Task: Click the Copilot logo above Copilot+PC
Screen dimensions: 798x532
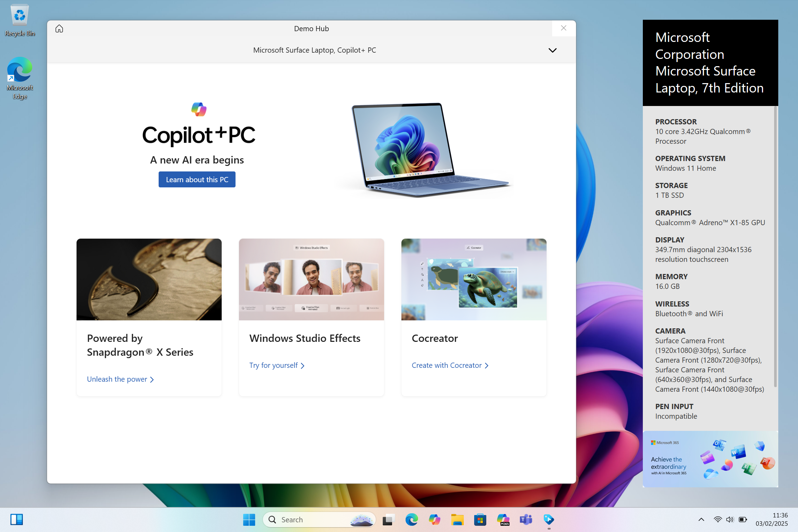Action: [x=199, y=109]
